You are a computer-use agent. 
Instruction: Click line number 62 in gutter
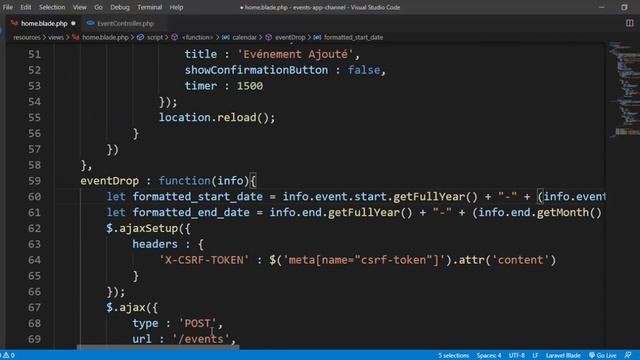coord(34,228)
